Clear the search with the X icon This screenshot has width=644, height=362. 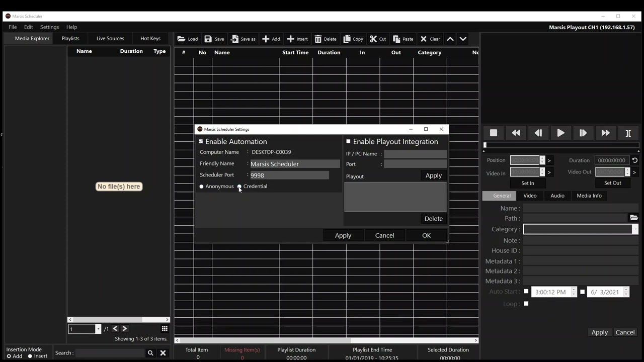pyautogui.click(x=163, y=353)
